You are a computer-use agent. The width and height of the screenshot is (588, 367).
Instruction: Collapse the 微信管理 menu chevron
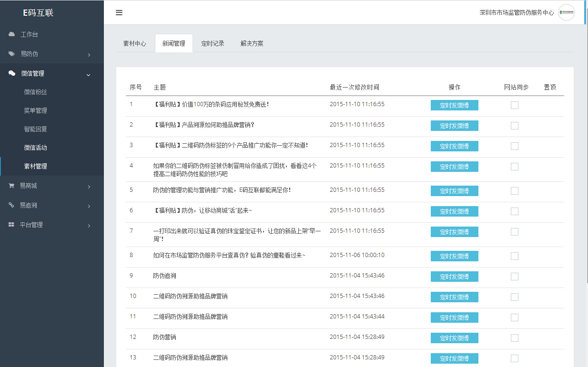89,74
